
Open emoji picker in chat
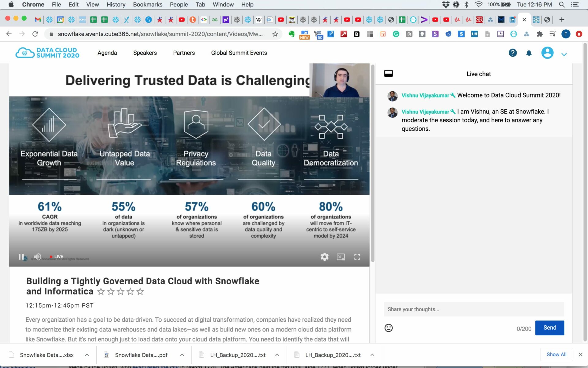pos(389,328)
